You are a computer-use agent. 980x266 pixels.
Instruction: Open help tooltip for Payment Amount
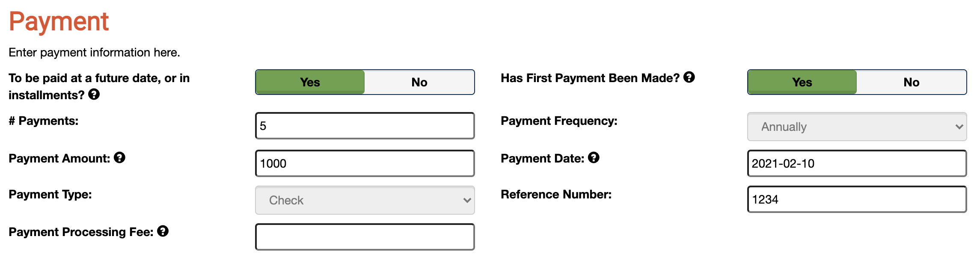[x=119, y=158]
